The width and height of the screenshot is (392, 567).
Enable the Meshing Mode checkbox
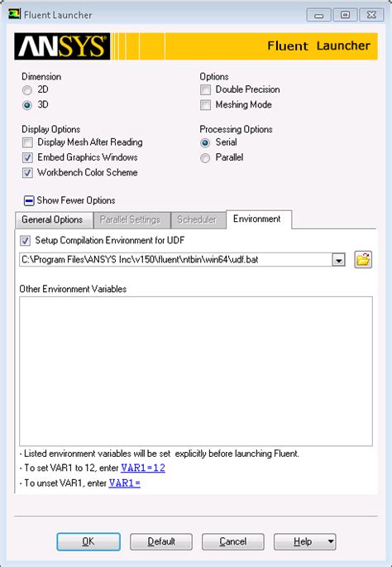tap(206, 105)
